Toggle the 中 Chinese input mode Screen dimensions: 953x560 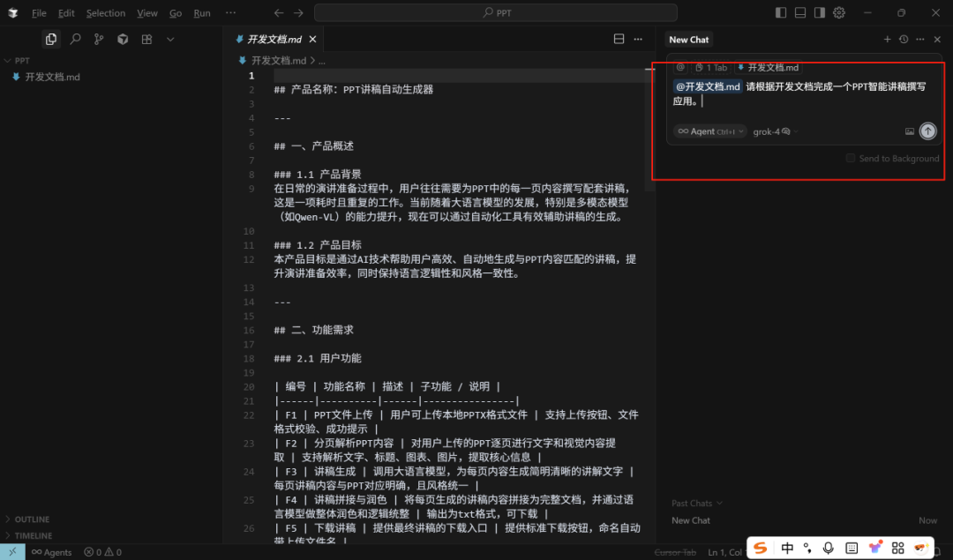coord(787,548)
